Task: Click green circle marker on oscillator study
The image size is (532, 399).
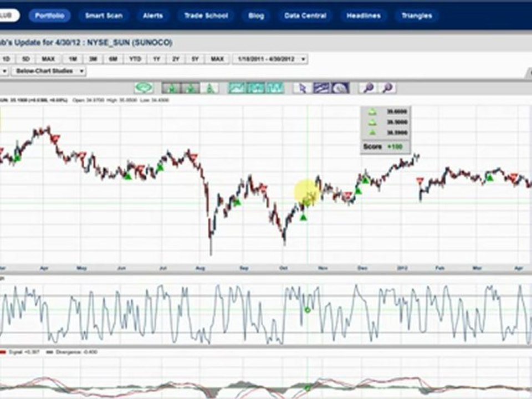Action: pos(308,310)
